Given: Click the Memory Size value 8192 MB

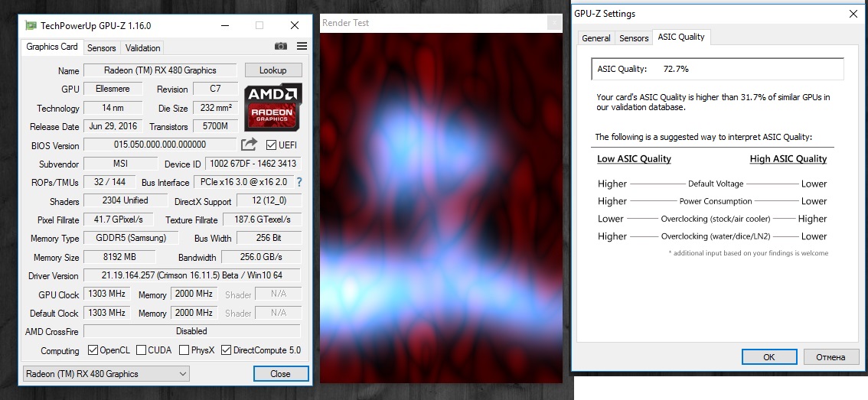Looking at the screenshot, I should pos(119,257).
